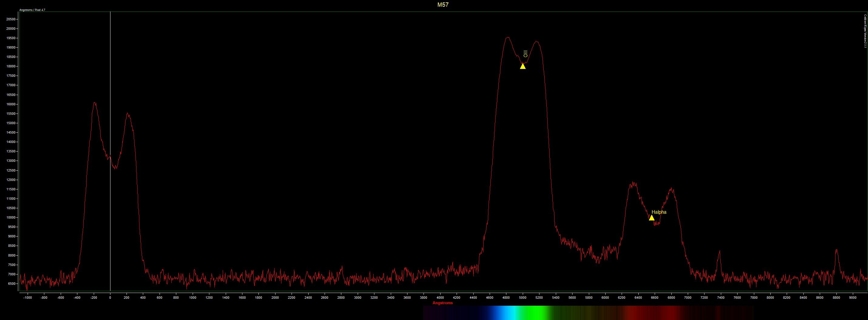Click the 19500 intensity axis label
This screenshot has width=868, height=320.
click(11, 38)
